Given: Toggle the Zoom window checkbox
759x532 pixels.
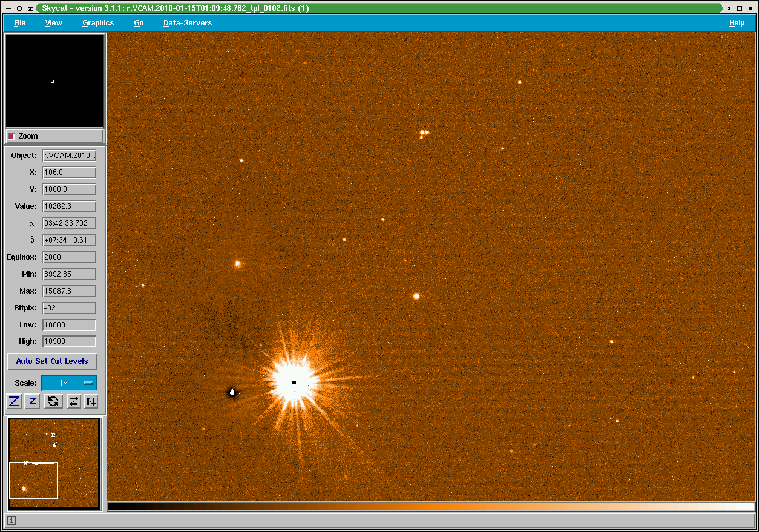Looking at the screenshot, I should [11, 136].
